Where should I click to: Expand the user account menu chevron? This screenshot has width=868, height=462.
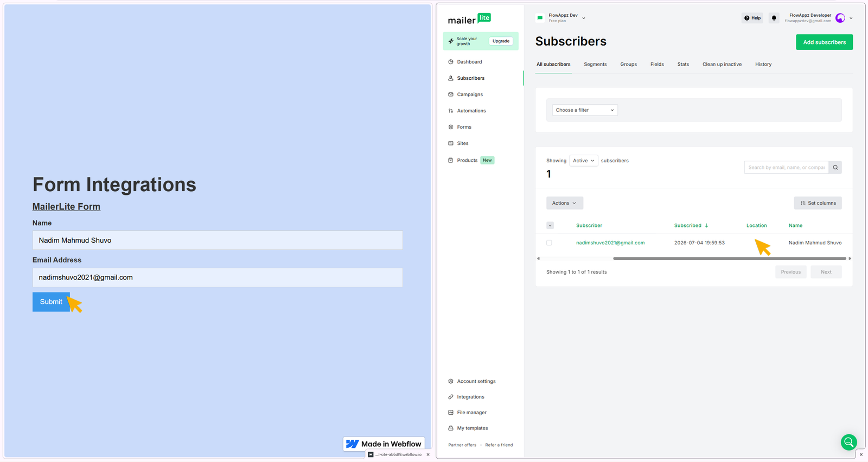851,18
